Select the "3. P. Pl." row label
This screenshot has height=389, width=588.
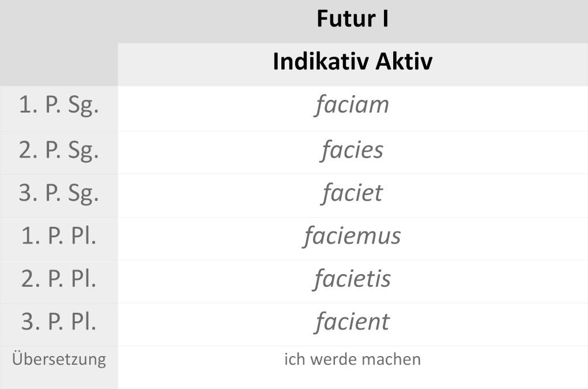click(x=59, y=321)
